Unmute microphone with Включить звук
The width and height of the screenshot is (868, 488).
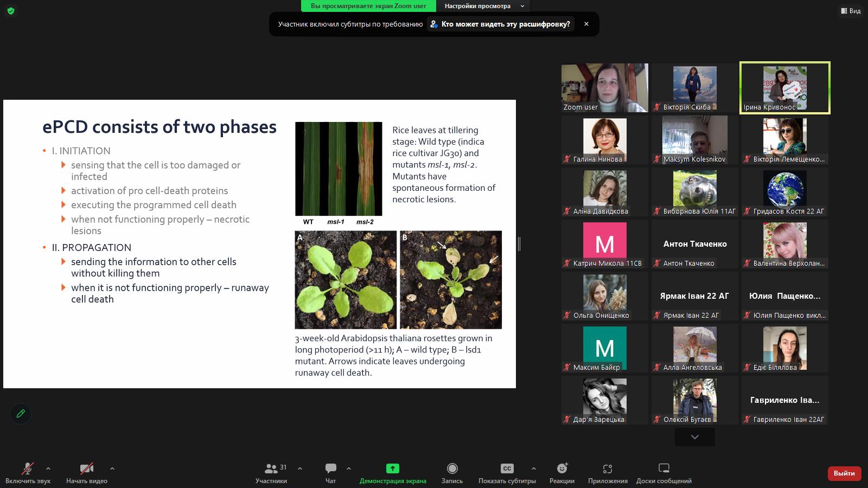[x=28, y=473]
